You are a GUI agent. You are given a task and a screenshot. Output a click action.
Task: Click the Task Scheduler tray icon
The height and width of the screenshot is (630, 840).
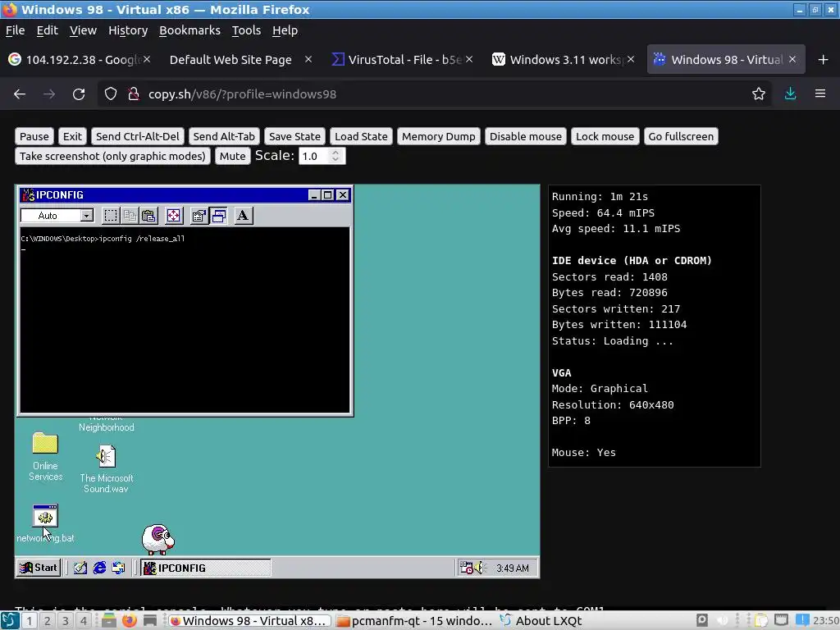(x=466, y=568)
